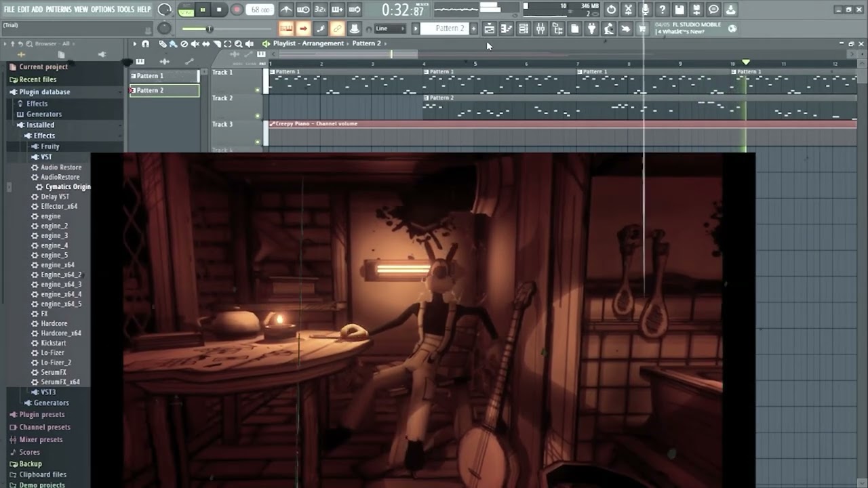Click the online news globe icon
Screen dimensions: 868x488
pos(732,28)
